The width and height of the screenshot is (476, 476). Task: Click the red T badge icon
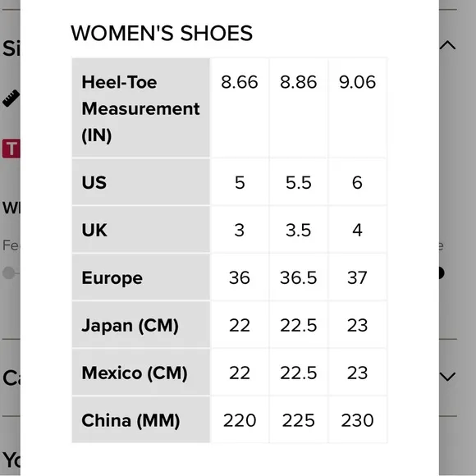tap(11, 149)
